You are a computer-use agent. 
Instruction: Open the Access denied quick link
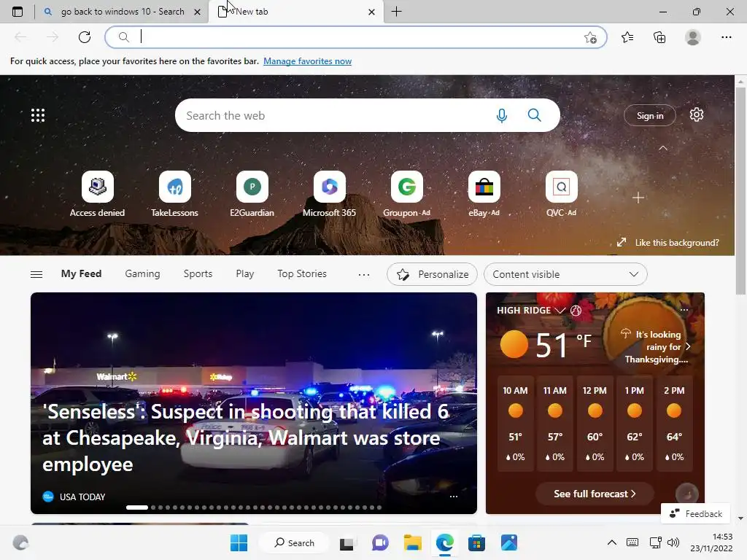click(97, 194)
